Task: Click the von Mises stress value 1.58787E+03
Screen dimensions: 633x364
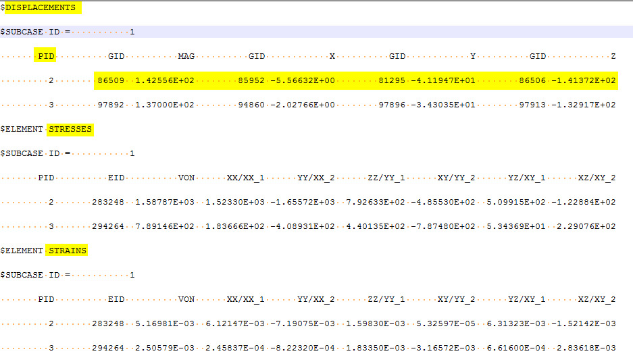Action: coord(165,202)
